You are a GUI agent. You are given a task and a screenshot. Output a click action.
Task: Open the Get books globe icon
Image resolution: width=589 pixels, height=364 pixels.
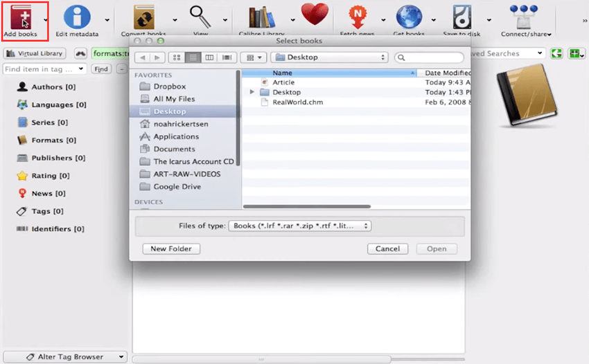(x=409, y=17)
